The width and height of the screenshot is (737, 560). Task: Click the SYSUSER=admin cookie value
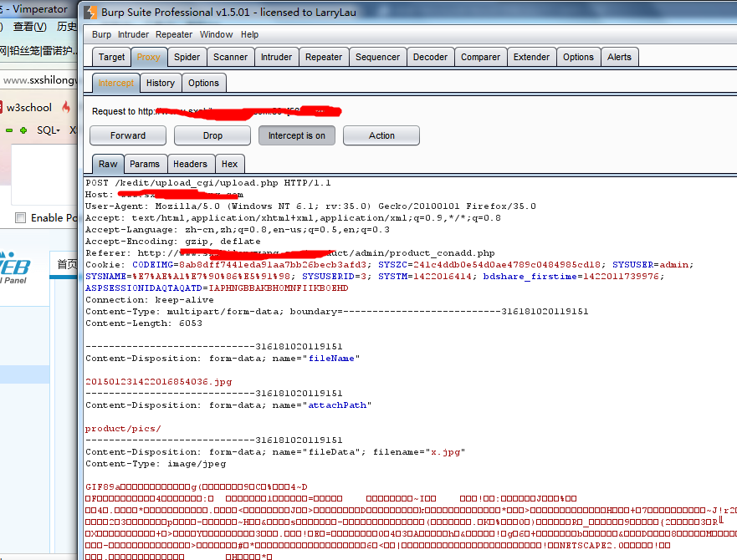tap(651, 264)
